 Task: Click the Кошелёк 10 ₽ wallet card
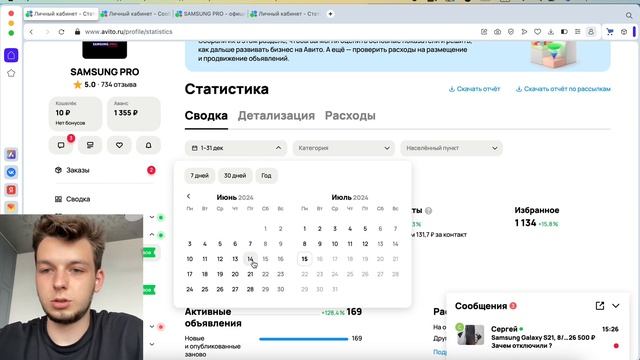tap(76, 113)
